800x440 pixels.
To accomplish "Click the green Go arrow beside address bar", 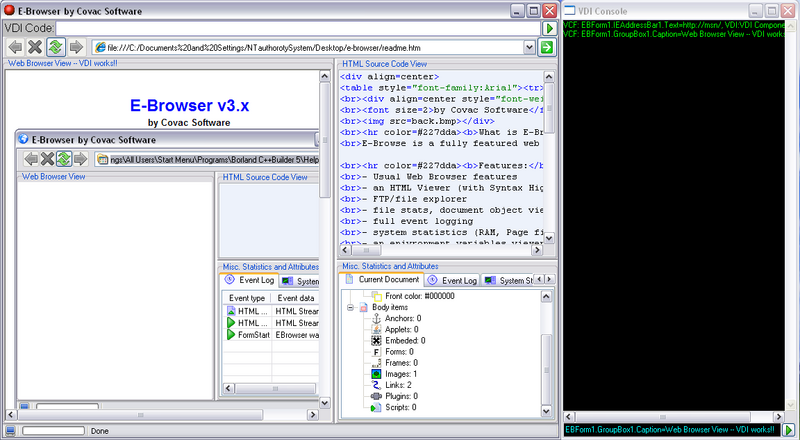I will pos(547,47).
